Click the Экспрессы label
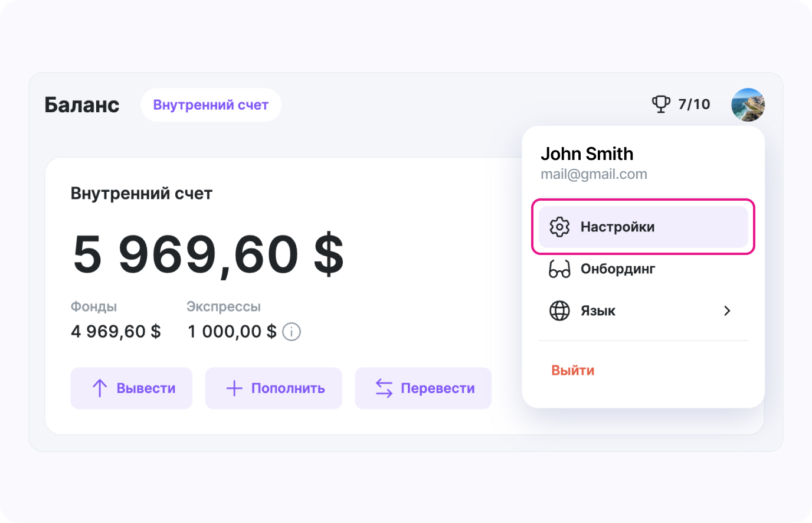 224,307
